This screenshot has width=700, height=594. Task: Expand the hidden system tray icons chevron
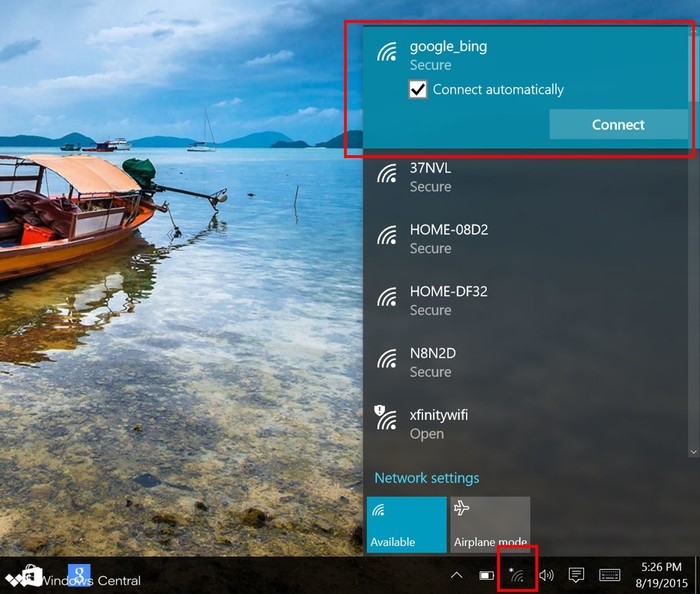[x=457, y=575]
